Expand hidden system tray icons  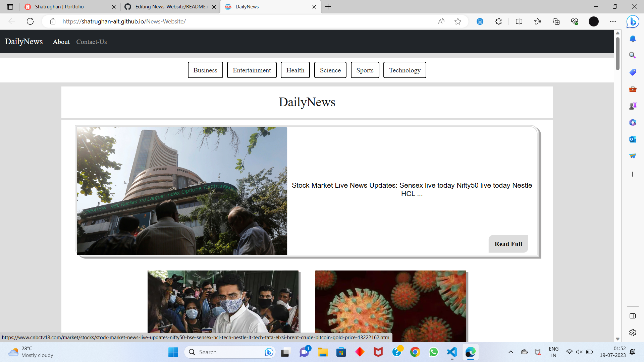point(511,352)
